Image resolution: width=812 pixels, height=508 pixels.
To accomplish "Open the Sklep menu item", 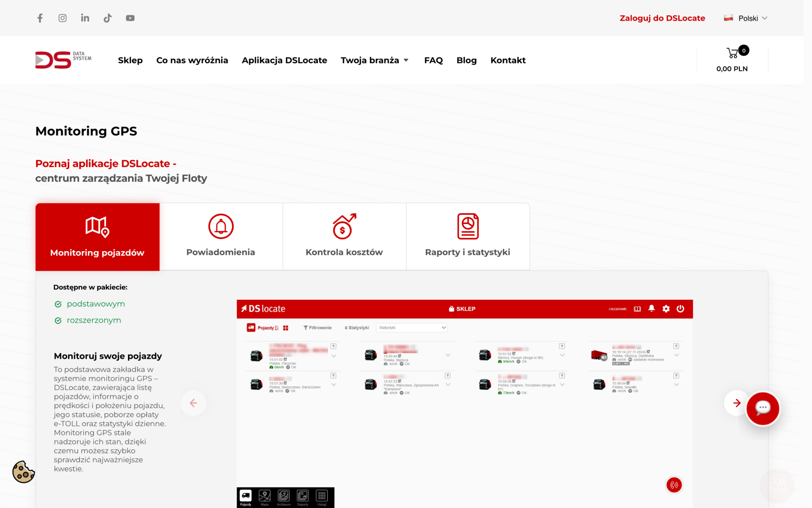I will coord(130,60).
